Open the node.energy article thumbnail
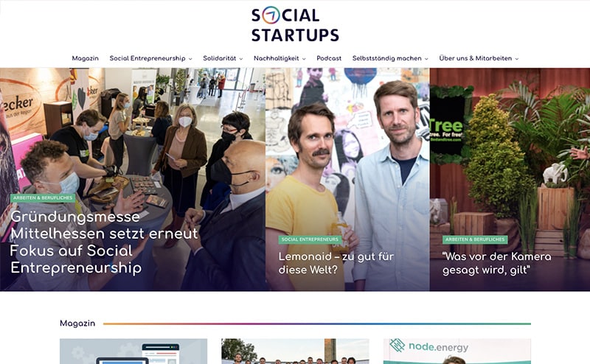This screenshot has height=364, width=590. [457, 351]
